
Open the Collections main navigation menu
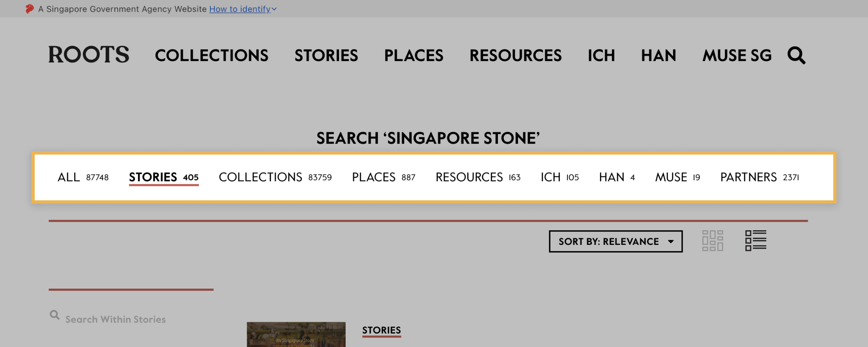tap(211, 55)
